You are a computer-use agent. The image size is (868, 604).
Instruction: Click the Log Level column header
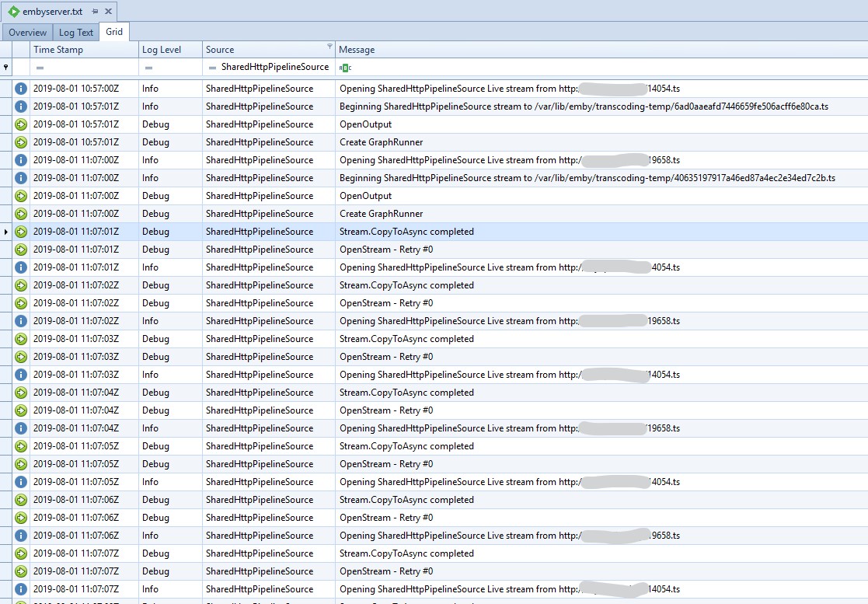(x=162, y=50)
